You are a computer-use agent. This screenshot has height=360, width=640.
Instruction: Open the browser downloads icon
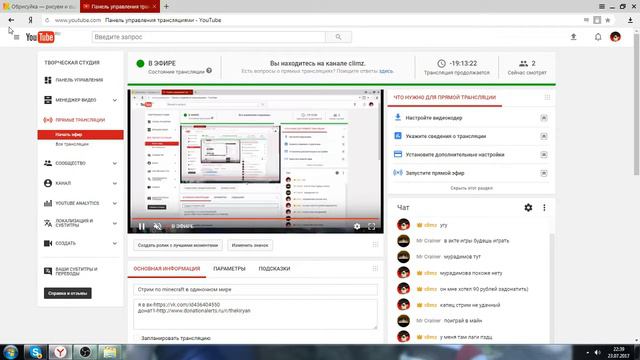(630, 20)
